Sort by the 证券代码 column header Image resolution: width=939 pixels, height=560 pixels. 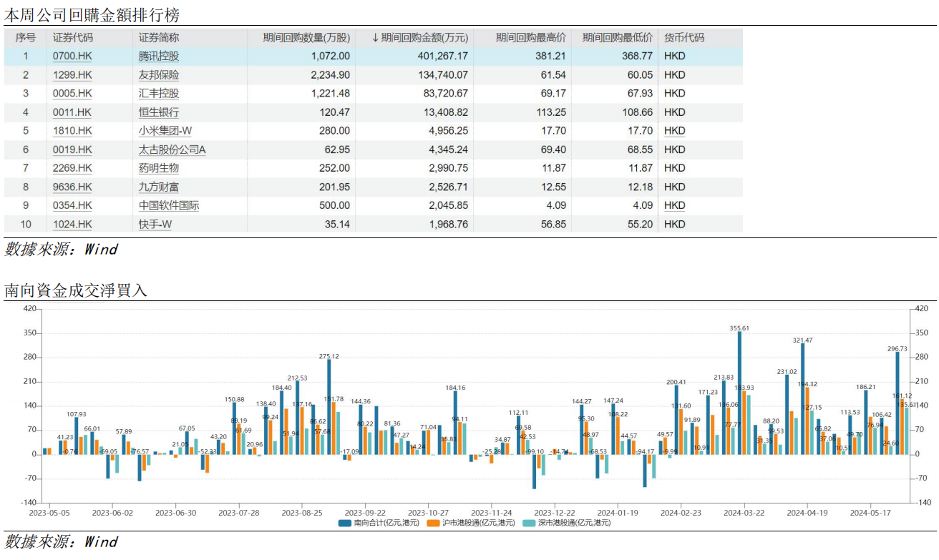pyautogui.click(x=73, y=37)
